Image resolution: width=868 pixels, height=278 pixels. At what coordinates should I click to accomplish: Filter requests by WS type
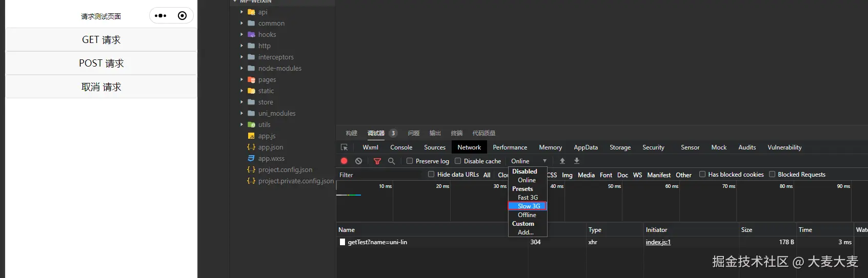pyautogui.click(x=637, y=175)
